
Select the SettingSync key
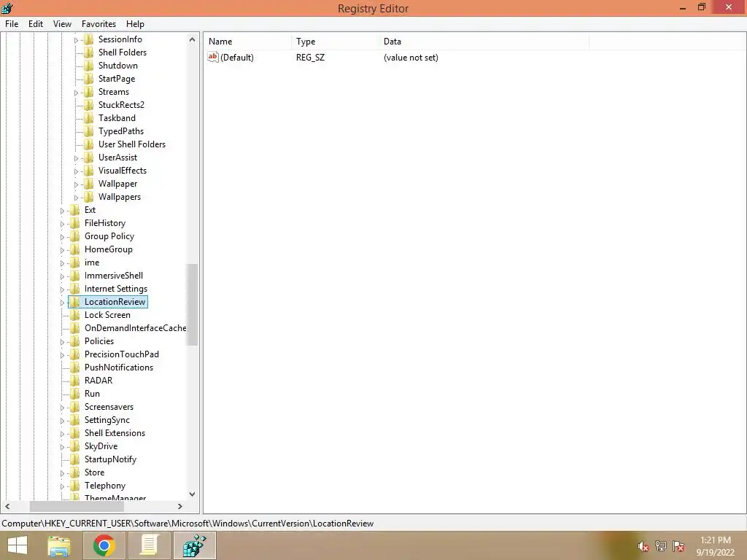107,420
